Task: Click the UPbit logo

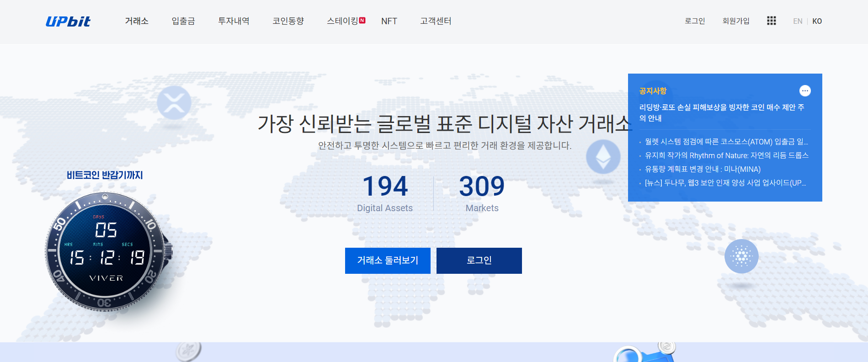Action: point(68,21)
